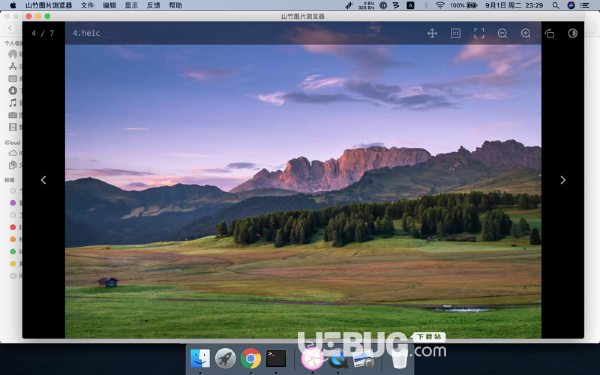The height and width of the screenshot is (375, 600).
Task: Show image at 1:1 actual size
Action: pos(455,33)
